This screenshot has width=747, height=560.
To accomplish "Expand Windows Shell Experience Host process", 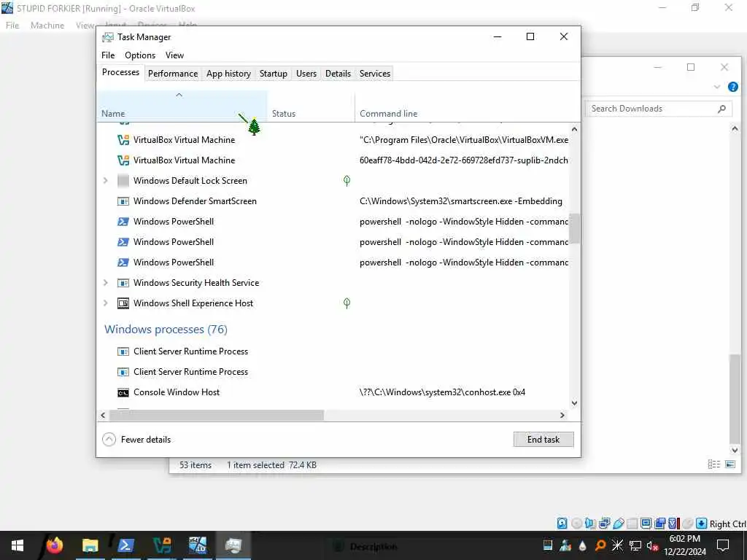I will tap(106, 303).
